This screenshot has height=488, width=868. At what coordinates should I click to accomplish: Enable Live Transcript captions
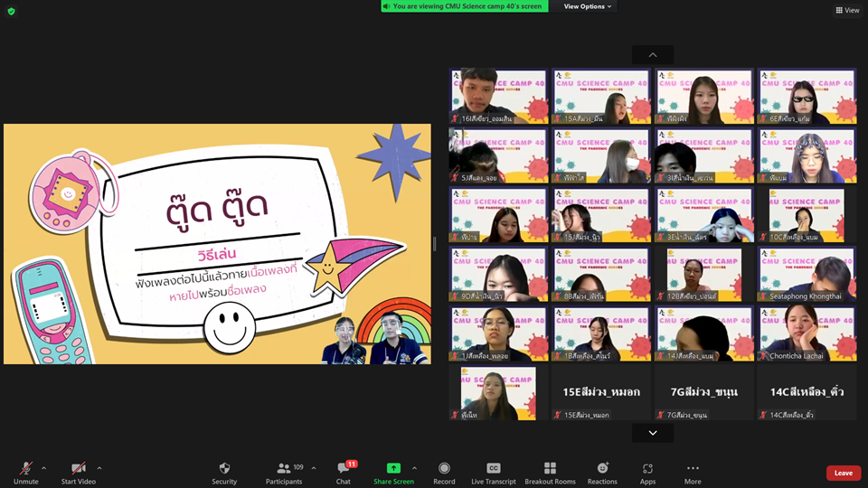click(494, 468)
